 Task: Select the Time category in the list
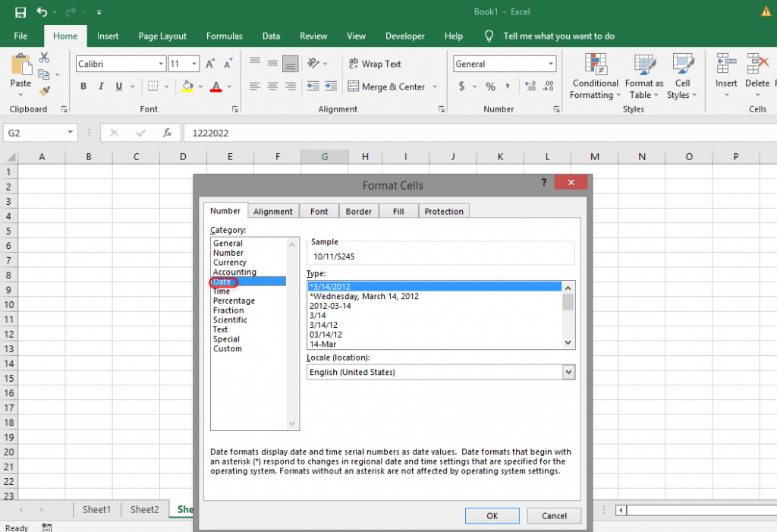[x=224, y=291]
